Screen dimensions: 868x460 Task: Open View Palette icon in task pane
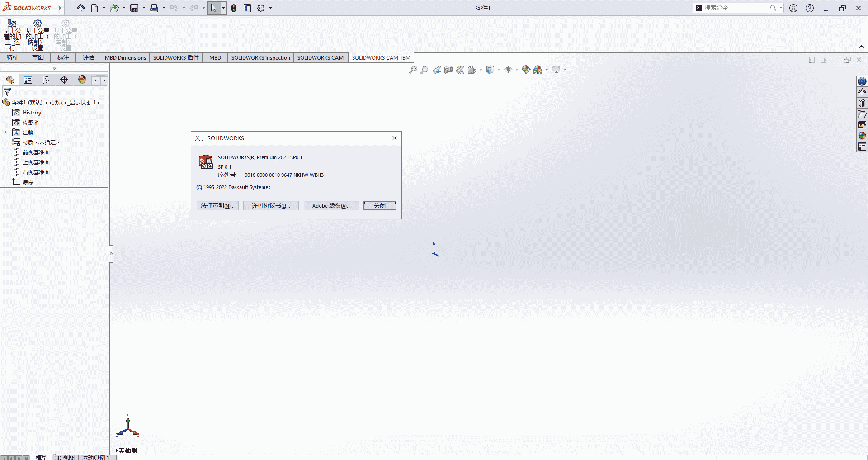point(862,125)
